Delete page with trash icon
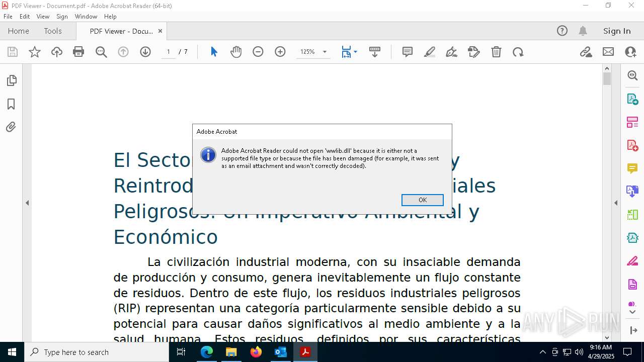This screenshot has width=644, height=362. click(x=496, y=52)
